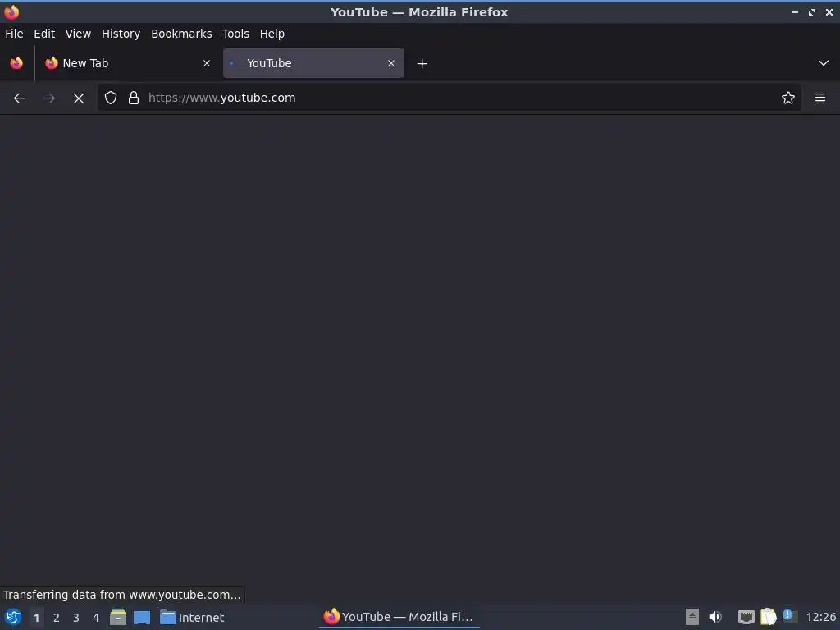This screenshot has height=630, width=840.
Task: Open the clipboard manager tray icon
Action: (768, 617)
